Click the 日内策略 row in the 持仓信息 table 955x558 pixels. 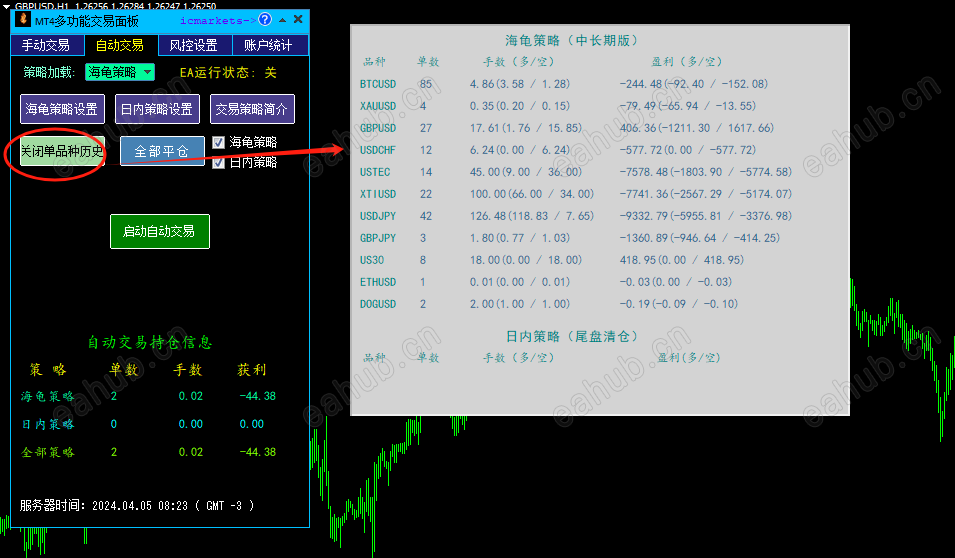pyautogui.click(x=143, y=424)
